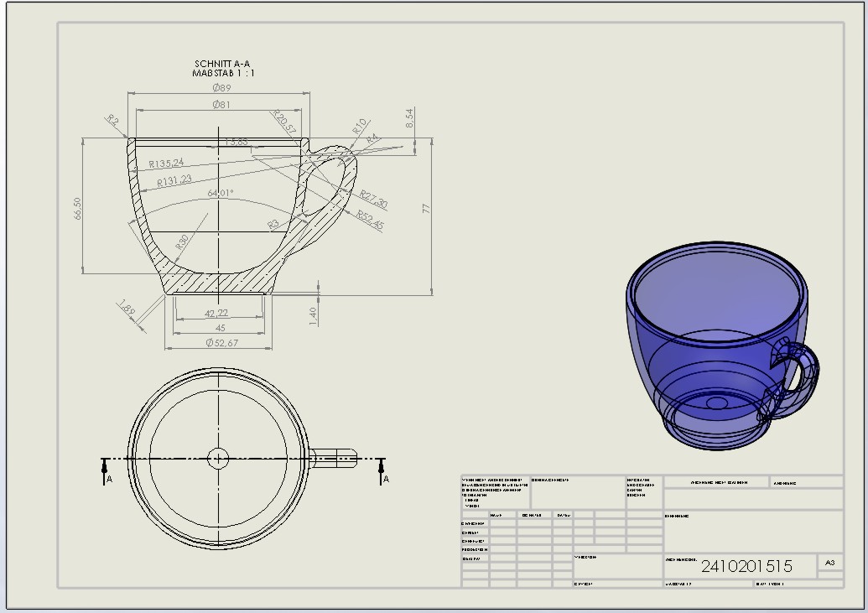Image resolution: width=868 pixels, height=613 pixels.
Task: Select the drawing number 2410201515
Action: 746,566
